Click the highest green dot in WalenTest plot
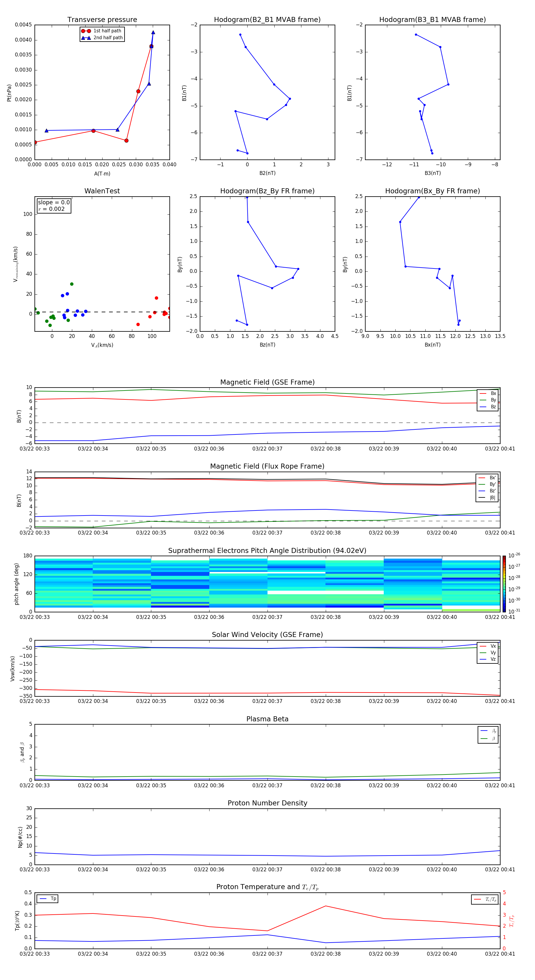Screen dimensions: 535x980 (72, 284)
